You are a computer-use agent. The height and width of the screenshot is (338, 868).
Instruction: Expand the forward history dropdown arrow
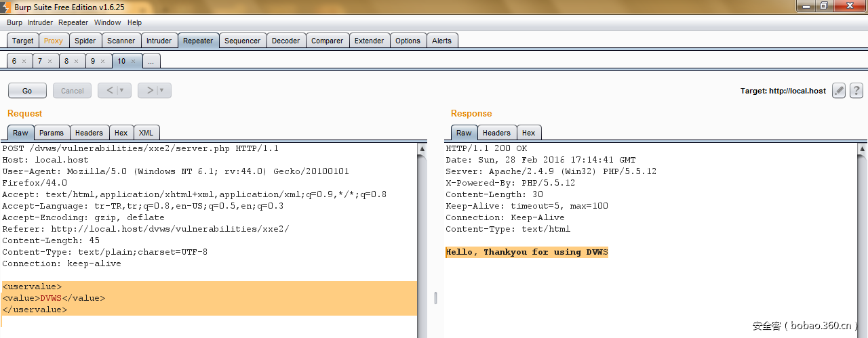[162, 90]
